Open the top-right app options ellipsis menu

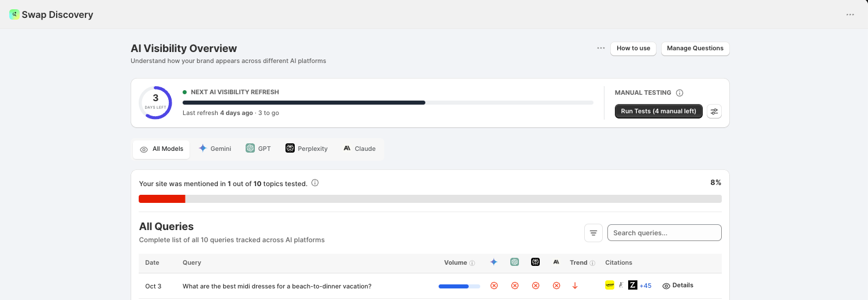pos(850,14)
